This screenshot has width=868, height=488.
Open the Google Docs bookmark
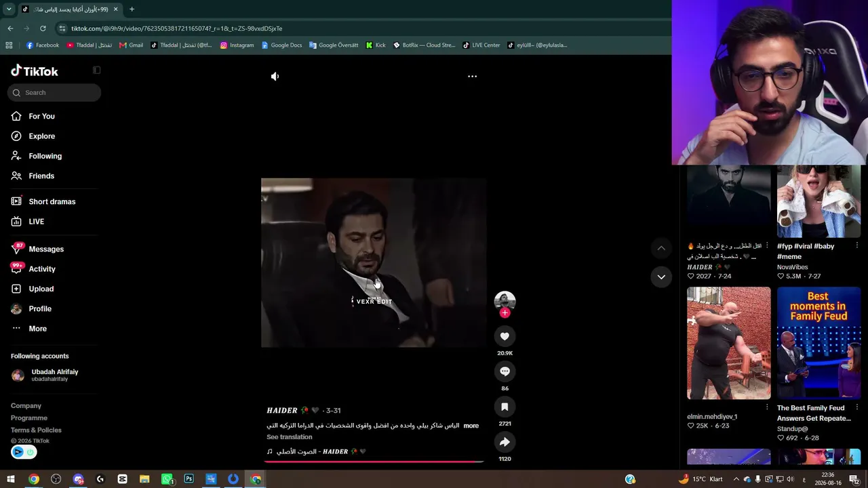tap(281, 45)
